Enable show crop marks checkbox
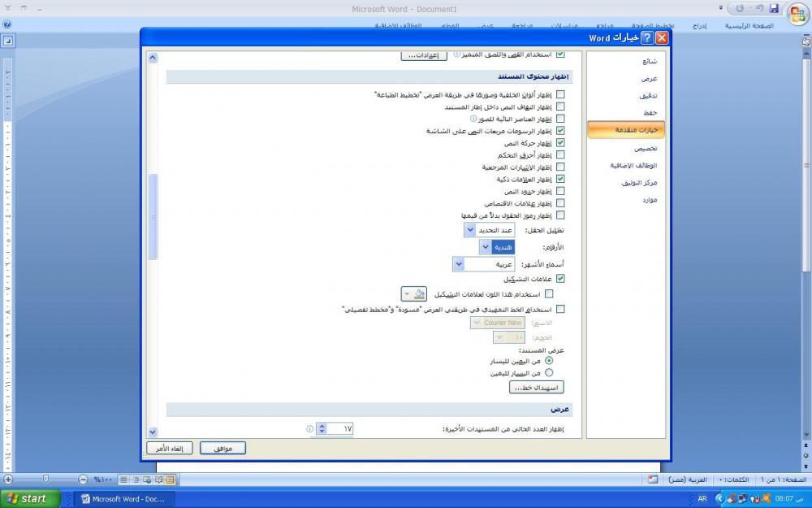 pyautogui.click(x=560, y=203)
